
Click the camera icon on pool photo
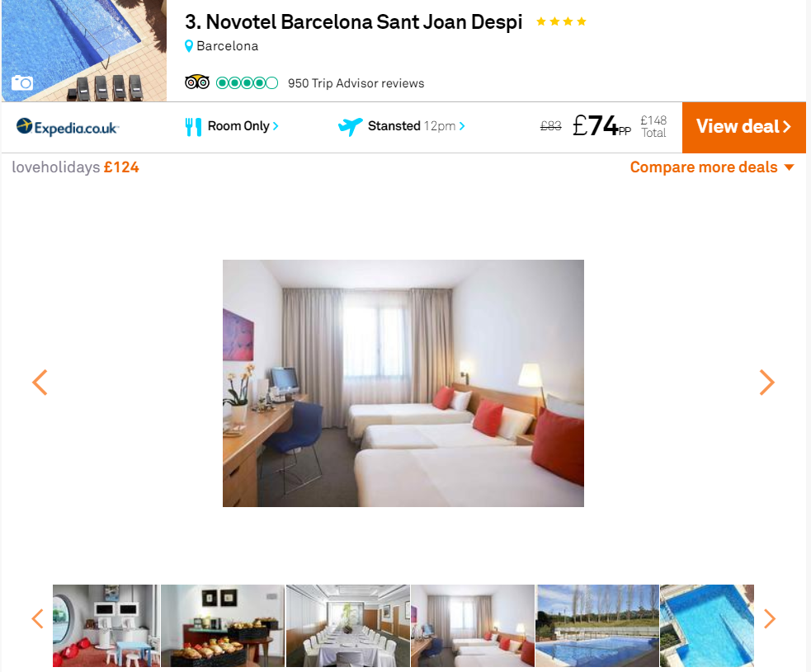(22, 82)
